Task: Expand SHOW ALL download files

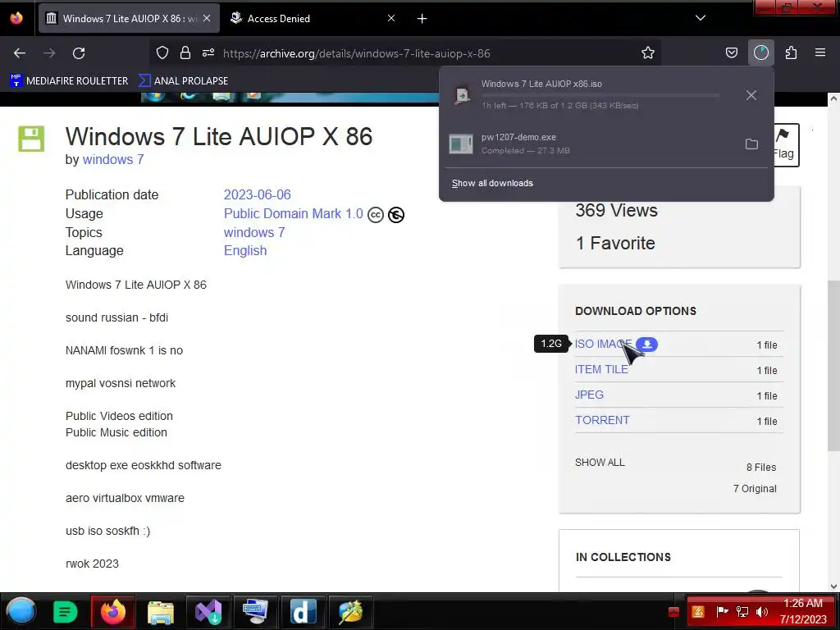Action: [x=600, y=463]
